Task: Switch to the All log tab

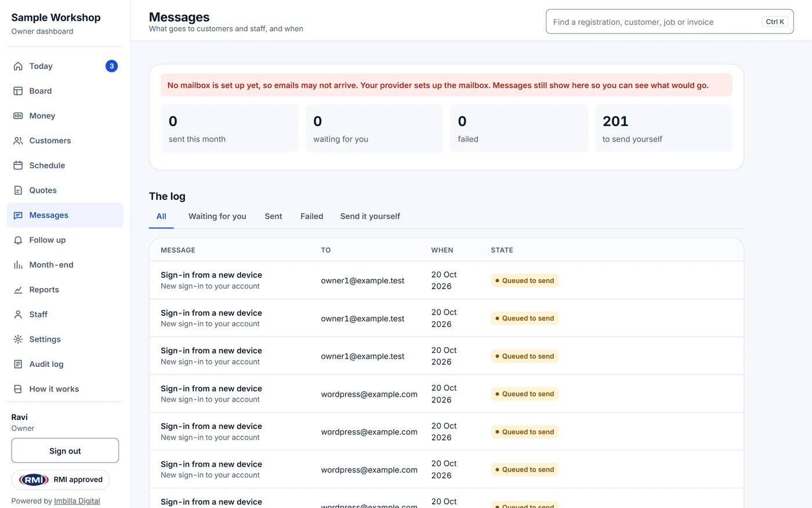Action: (x=161, y=217)
